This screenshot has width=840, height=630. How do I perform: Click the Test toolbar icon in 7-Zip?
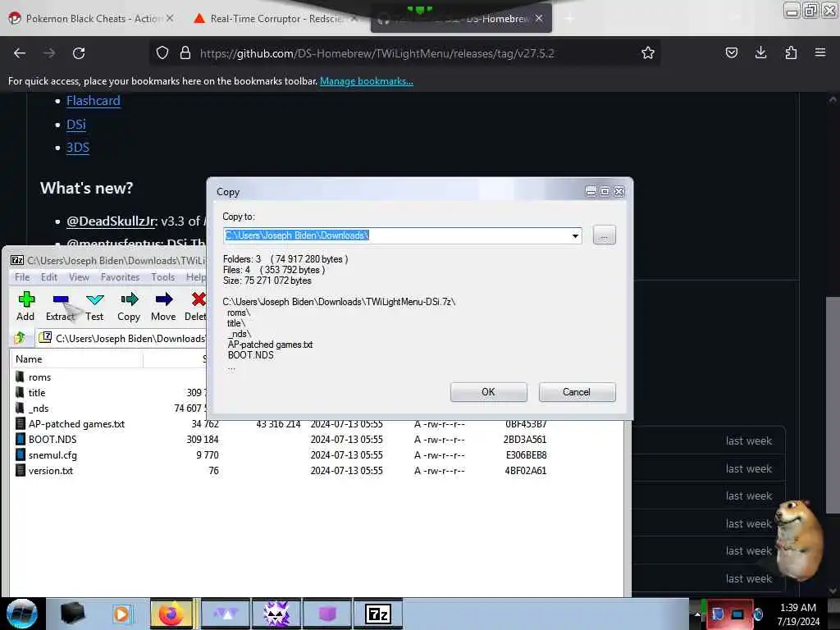coord(94,299)
